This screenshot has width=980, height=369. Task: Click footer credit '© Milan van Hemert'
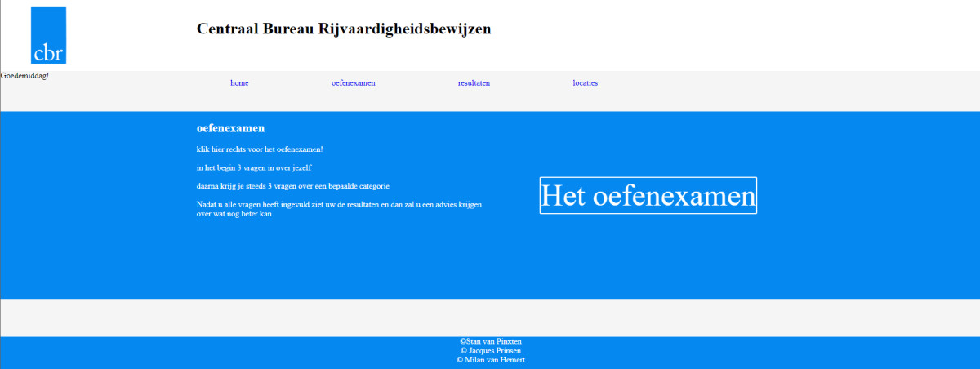pos(491,360)
